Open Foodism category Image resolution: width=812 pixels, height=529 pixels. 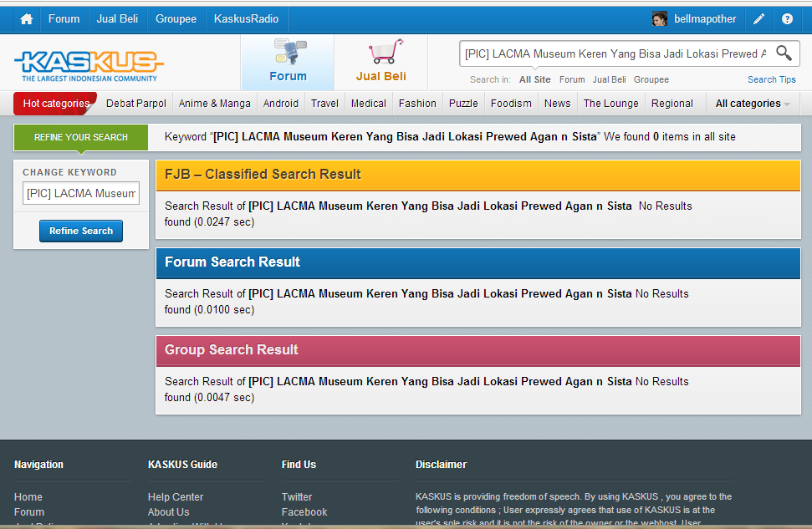pos(511,104)
